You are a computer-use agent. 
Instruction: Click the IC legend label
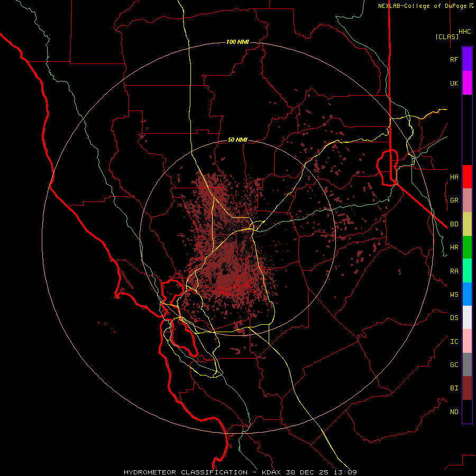pyautogui.click(x=454, y=342)
